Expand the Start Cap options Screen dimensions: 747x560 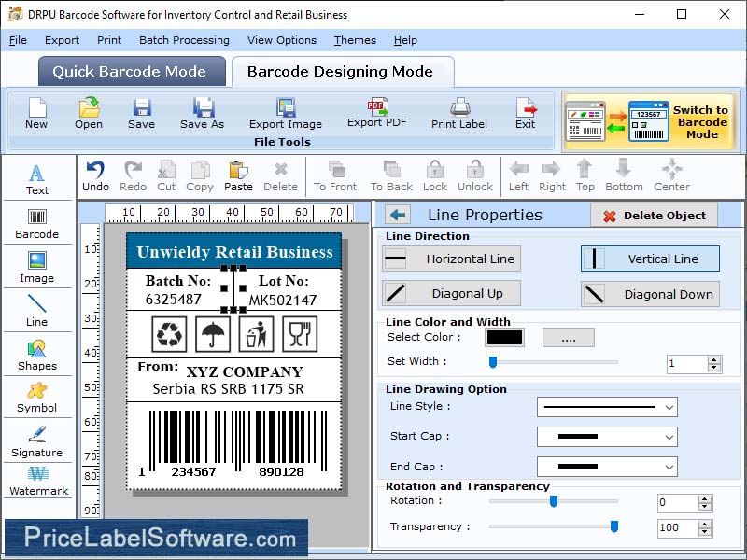[x=607, y=437]
